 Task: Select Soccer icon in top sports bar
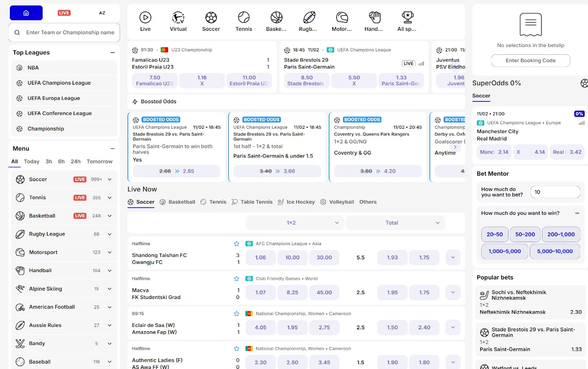pos(211,18)
